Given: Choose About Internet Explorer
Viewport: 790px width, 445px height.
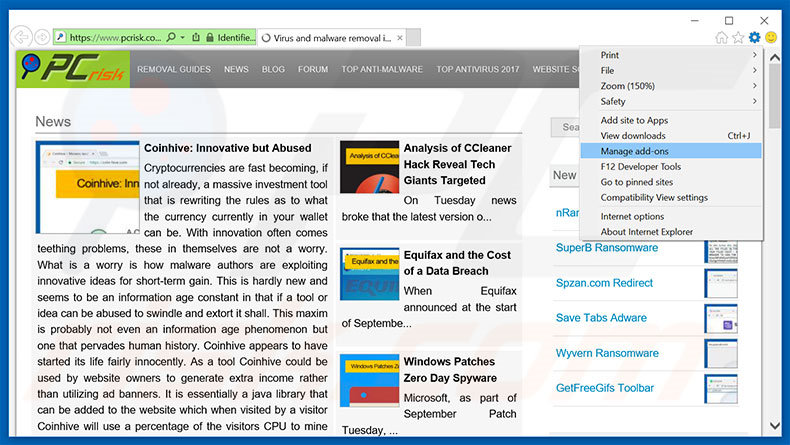Looking at the screenshot, I should click(x=671, y=232).
